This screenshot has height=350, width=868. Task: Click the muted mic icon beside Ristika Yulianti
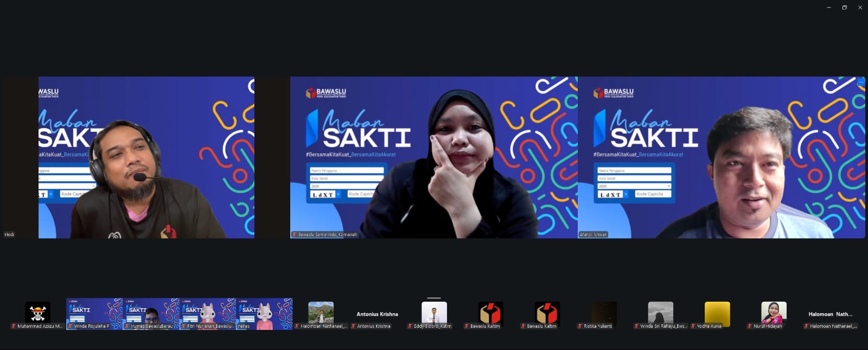[x=580, y=326]
